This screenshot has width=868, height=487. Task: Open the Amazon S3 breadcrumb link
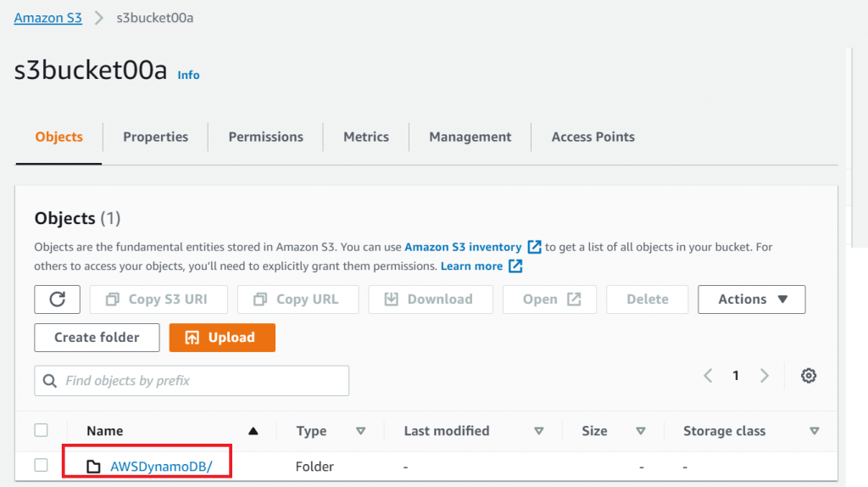(x=48, y=18)
